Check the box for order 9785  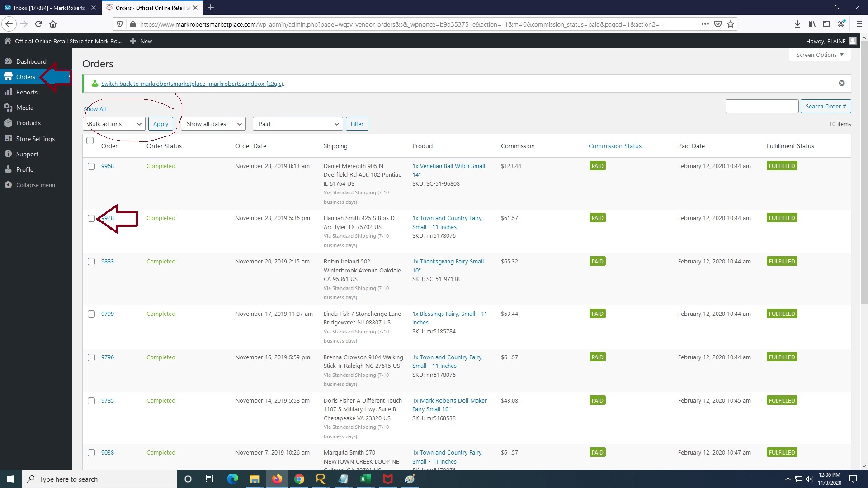point(91,401)
